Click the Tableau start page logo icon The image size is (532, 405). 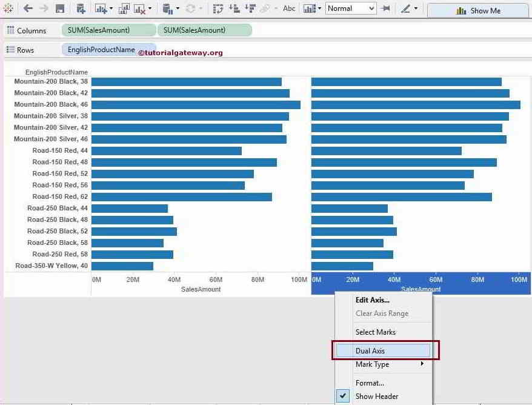[7, 8]
